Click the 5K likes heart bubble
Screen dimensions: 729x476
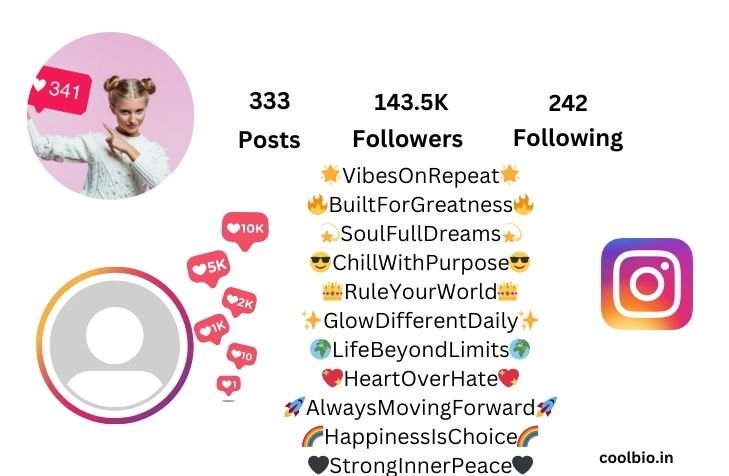coord(209,268)
